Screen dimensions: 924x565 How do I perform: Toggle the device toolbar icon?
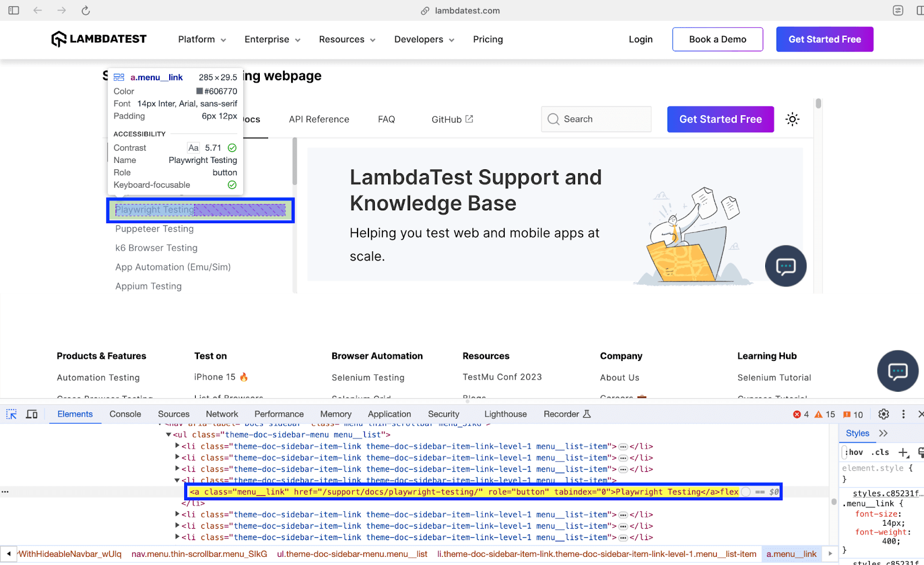pos(32,414)
